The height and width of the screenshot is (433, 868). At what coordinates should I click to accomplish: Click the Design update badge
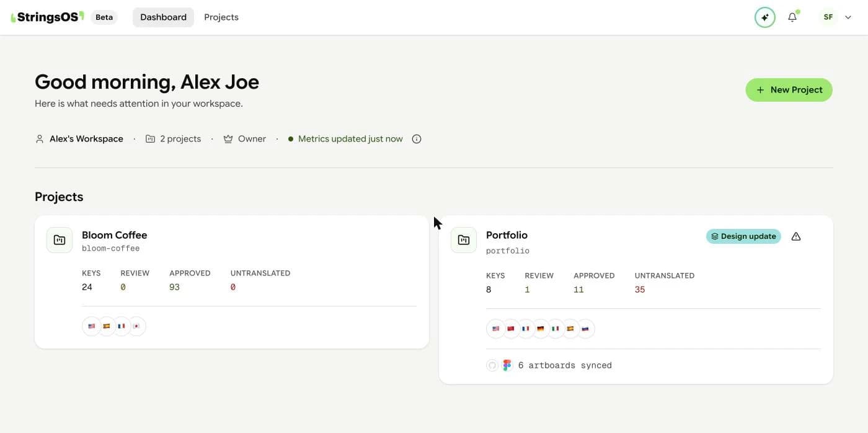coord(743,236)
